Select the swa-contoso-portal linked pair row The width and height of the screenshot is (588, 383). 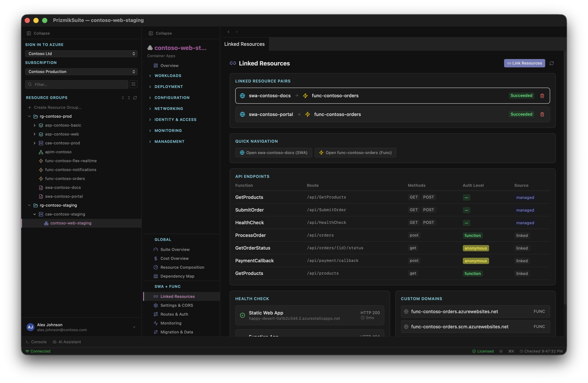[x=392, y=114]
